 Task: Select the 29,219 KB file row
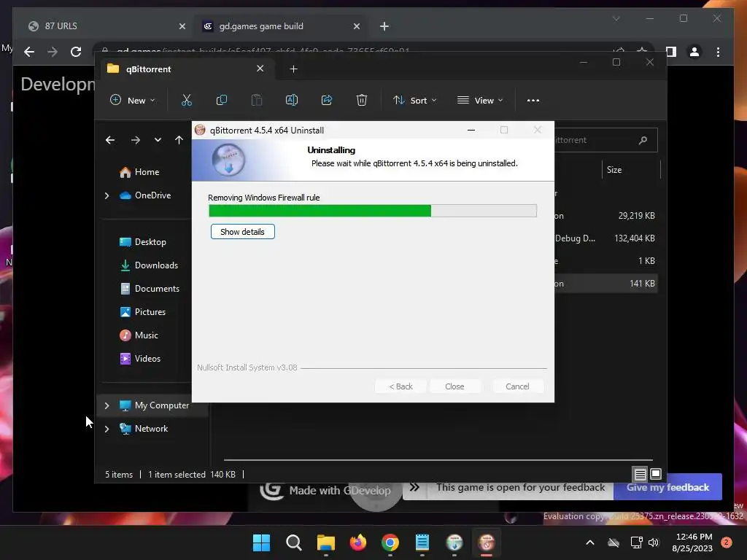pos(606,216)
